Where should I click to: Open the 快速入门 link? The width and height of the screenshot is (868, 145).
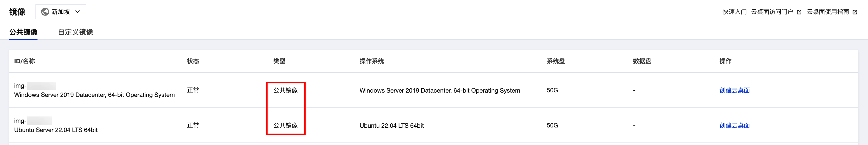[x=734, y=12]
